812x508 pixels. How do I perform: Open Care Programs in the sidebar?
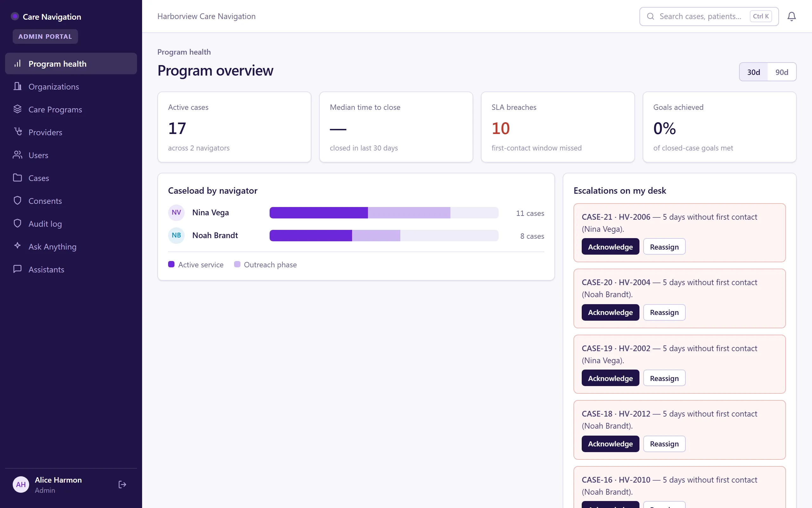[x=71, y=109]
